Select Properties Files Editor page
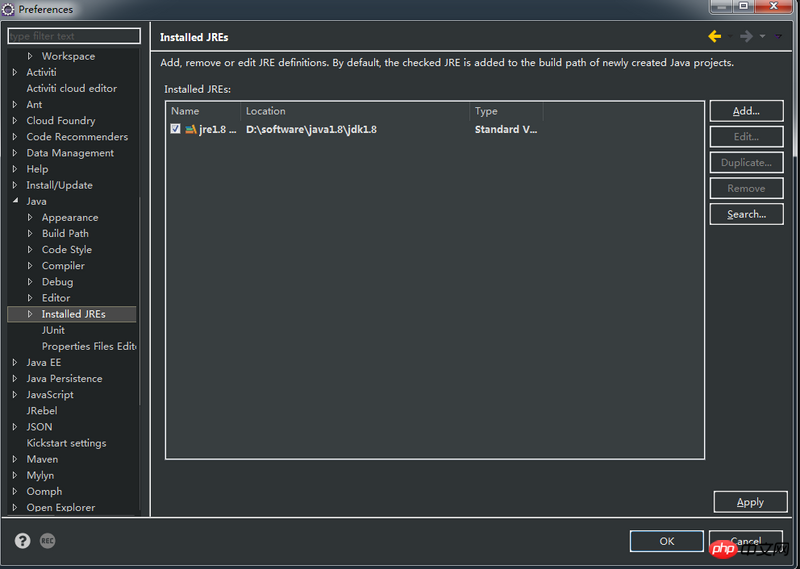 point(89,346)
